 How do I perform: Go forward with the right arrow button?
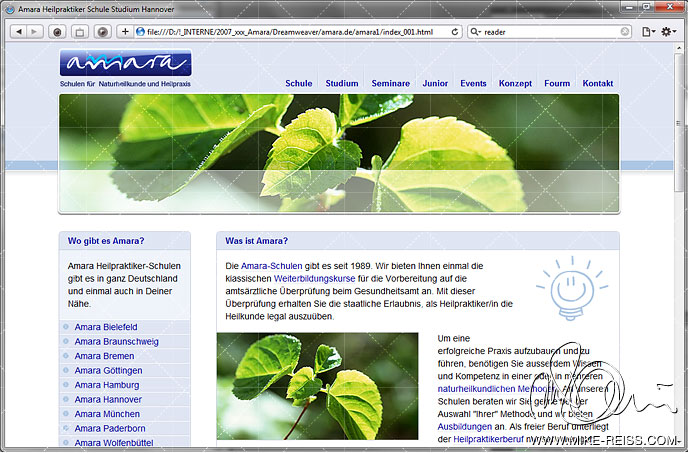34,32
